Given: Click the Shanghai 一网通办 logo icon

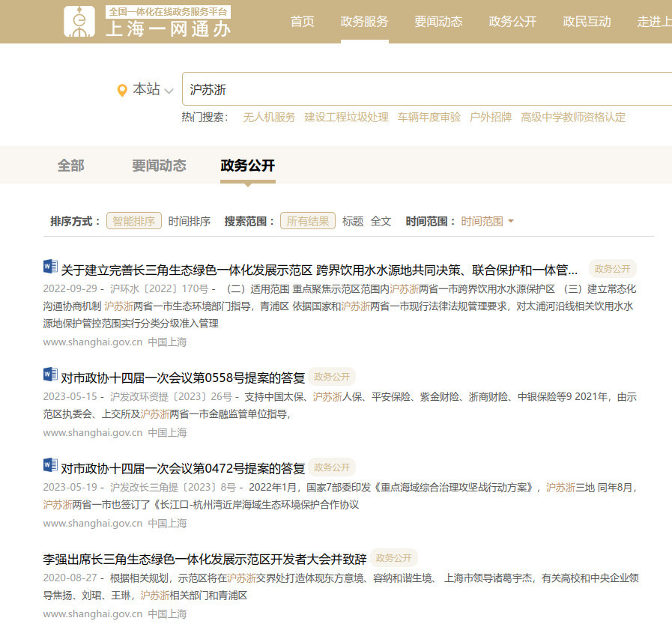Looking at the screenshot, I should (79, 22).
